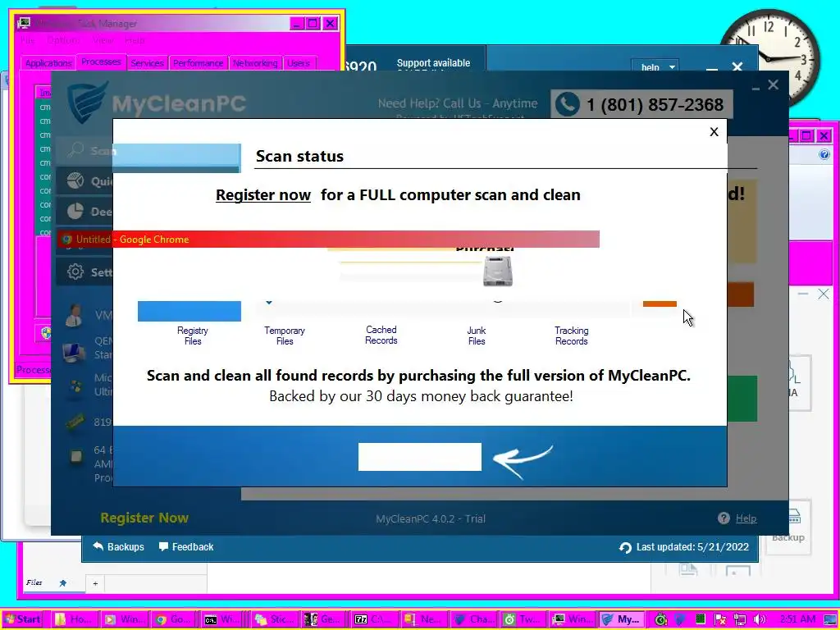Click the desktop analog clock gadget
The image size is (840, 630).
769,59
